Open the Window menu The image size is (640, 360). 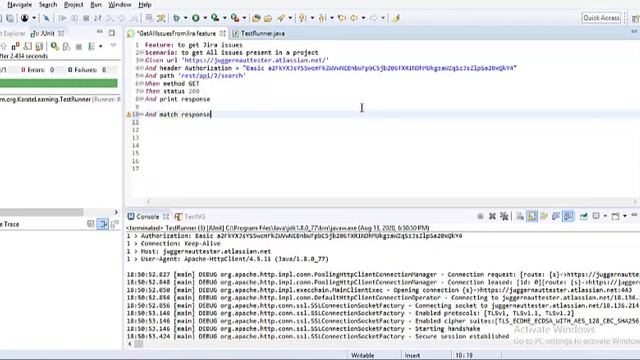(120, 5)
